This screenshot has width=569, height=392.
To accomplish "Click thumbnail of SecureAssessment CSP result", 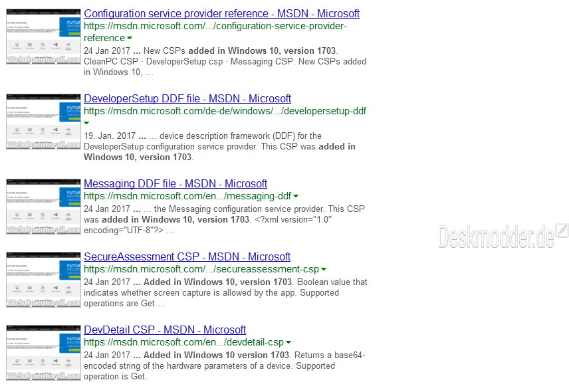I will pyautogui.click(x=43, y=280).
